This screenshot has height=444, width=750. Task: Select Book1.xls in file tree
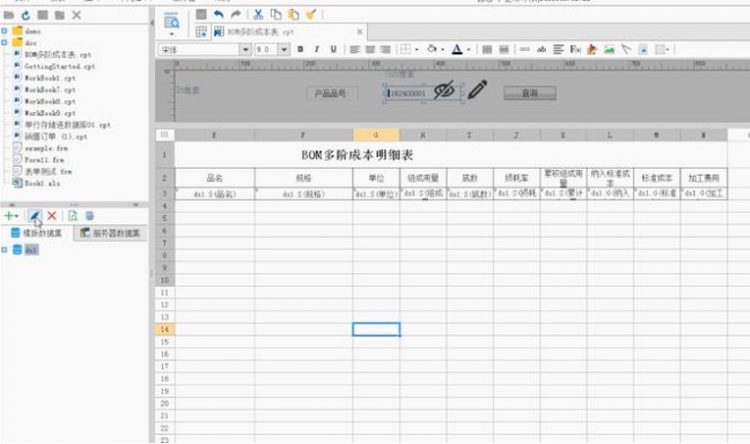click(x=42, y=183)
